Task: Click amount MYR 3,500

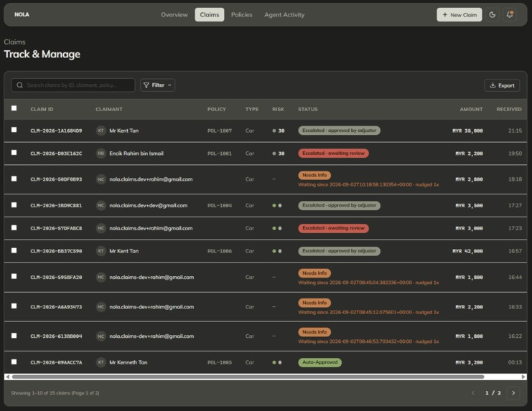Action: [x=469, y=206]
